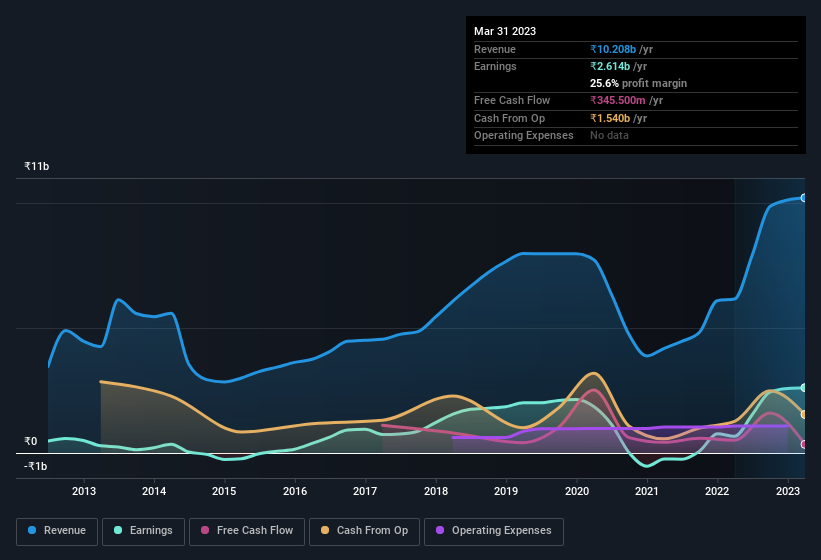
Task: Click the Cash From Op endpoint marker
Action: point(804,415)
